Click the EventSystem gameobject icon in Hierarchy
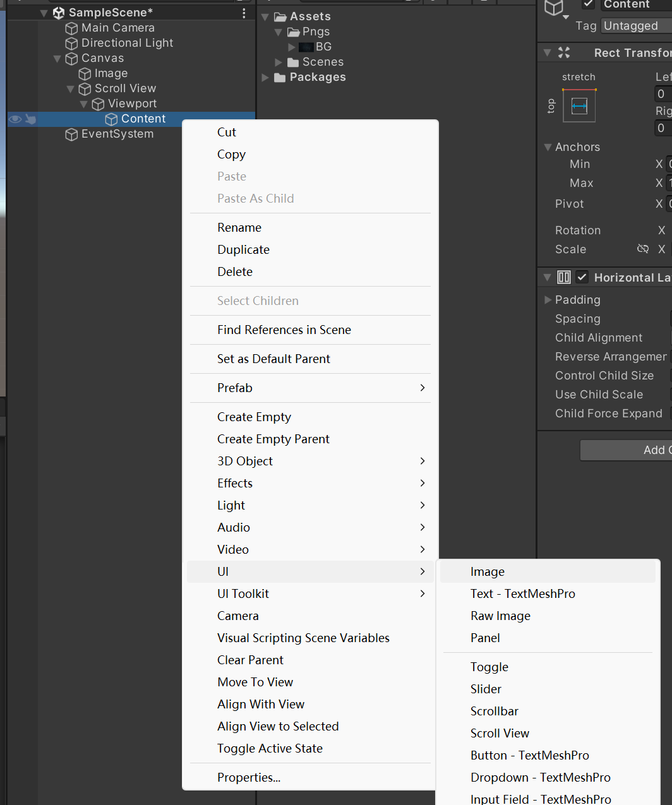The width and height of the screenshot is (672, 805). click(x=71, y=134)
